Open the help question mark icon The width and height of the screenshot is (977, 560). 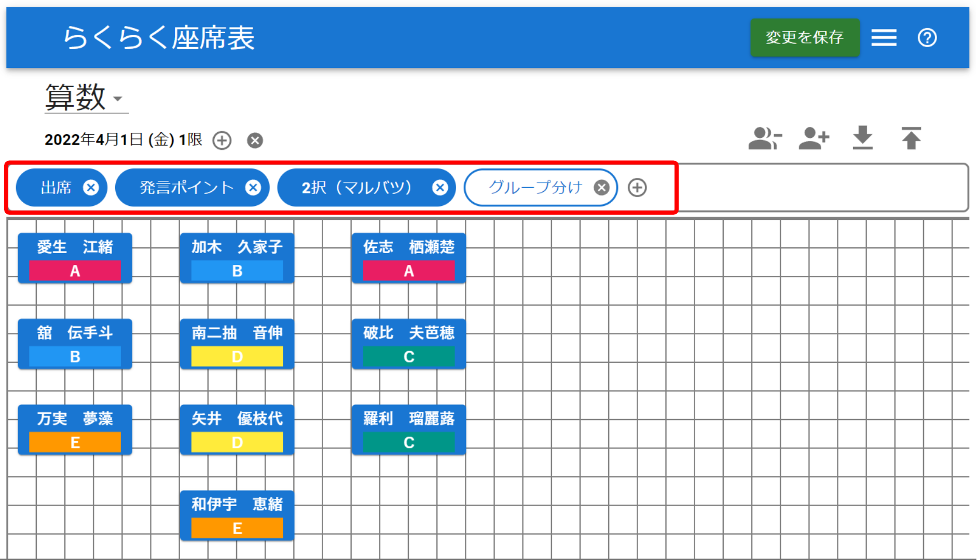[x=927, y=37]
